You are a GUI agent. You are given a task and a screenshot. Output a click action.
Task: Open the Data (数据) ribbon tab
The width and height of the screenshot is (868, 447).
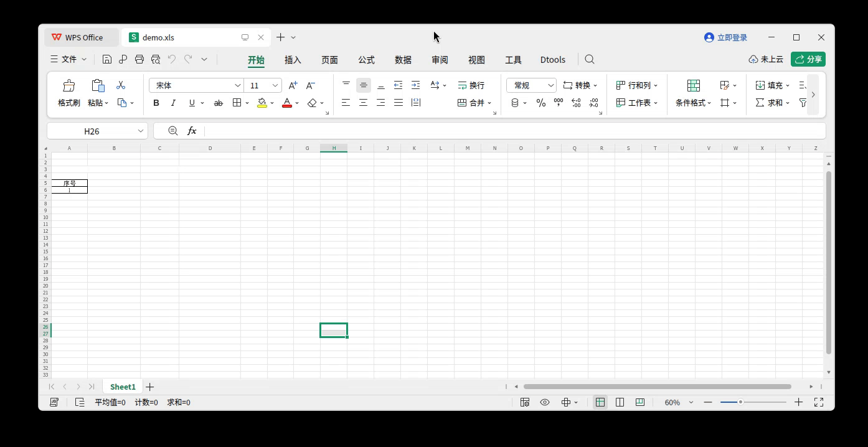403,60
